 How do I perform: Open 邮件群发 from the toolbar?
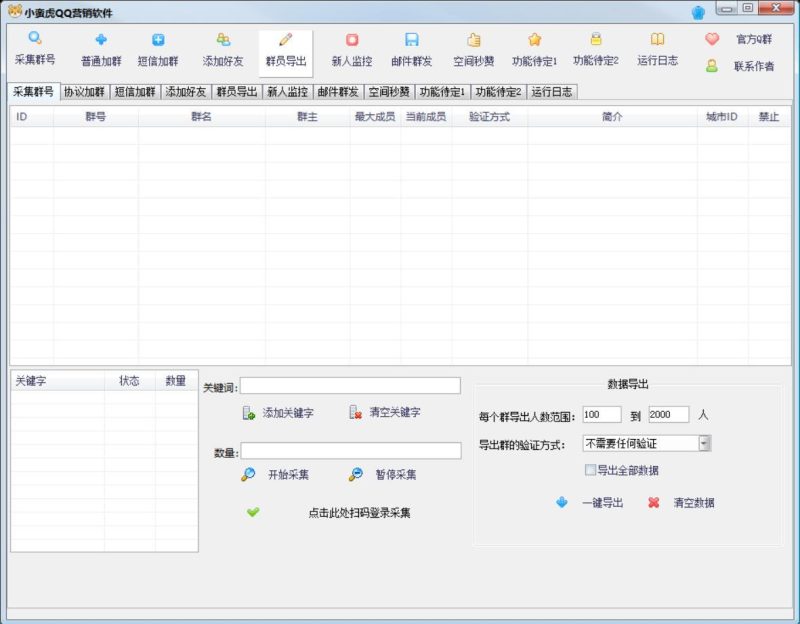pos(412,41)
